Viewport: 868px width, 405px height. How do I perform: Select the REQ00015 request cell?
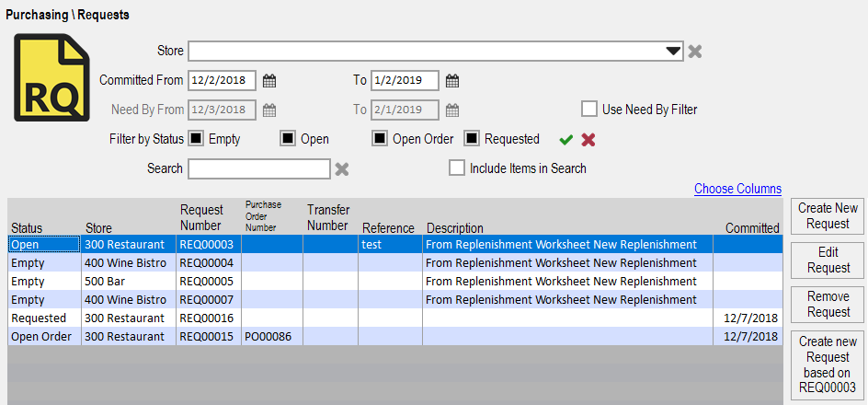pyautogui.click(x=209, y=336)
